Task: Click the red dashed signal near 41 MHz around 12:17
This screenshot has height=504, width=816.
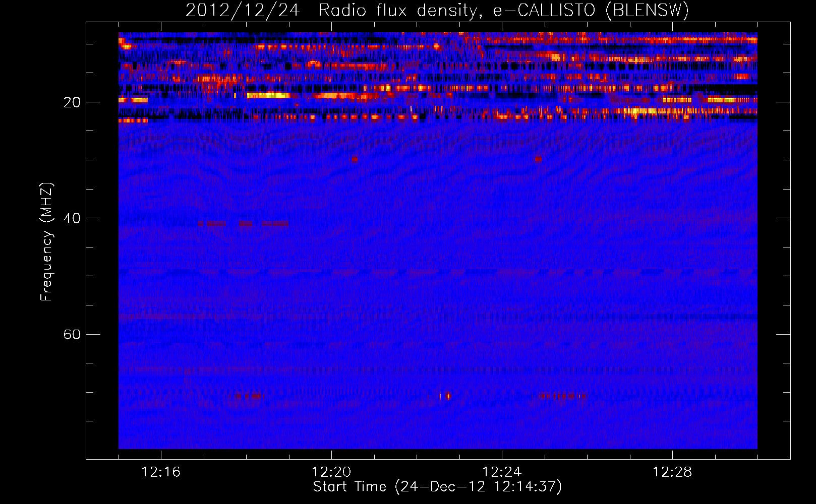Action: (243, 223)
